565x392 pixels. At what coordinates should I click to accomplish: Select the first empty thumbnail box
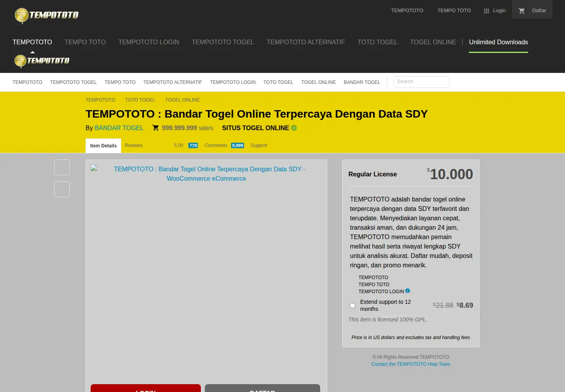pos(62,167)
